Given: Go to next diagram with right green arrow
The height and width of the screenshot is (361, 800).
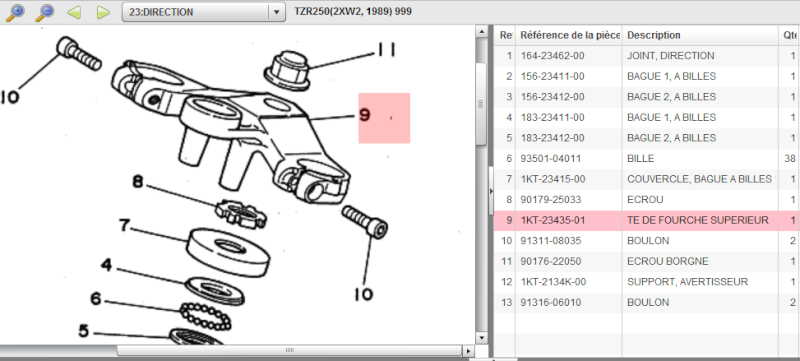Looking at the screenshot, I should point(104,12).
